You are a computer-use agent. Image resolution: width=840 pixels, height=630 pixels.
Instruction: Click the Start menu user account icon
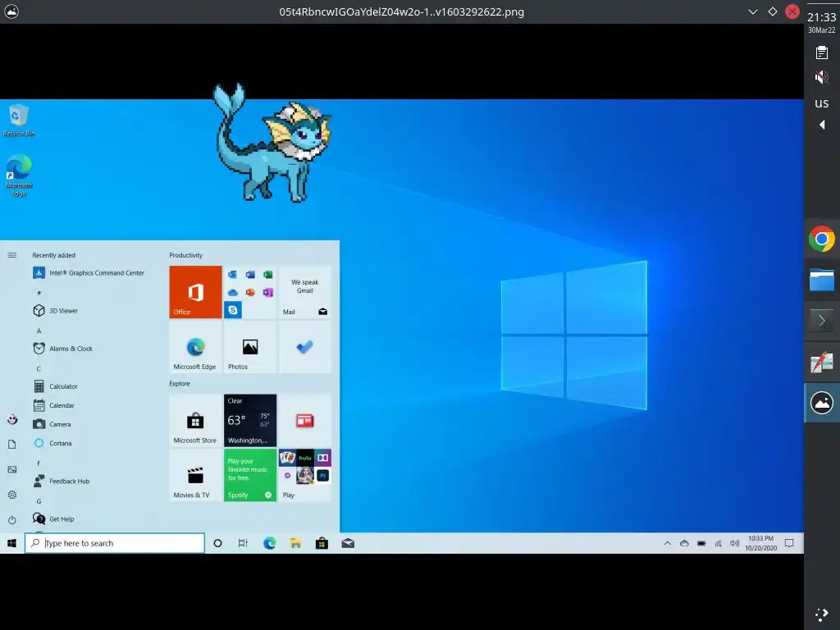(x=11, y=419)
